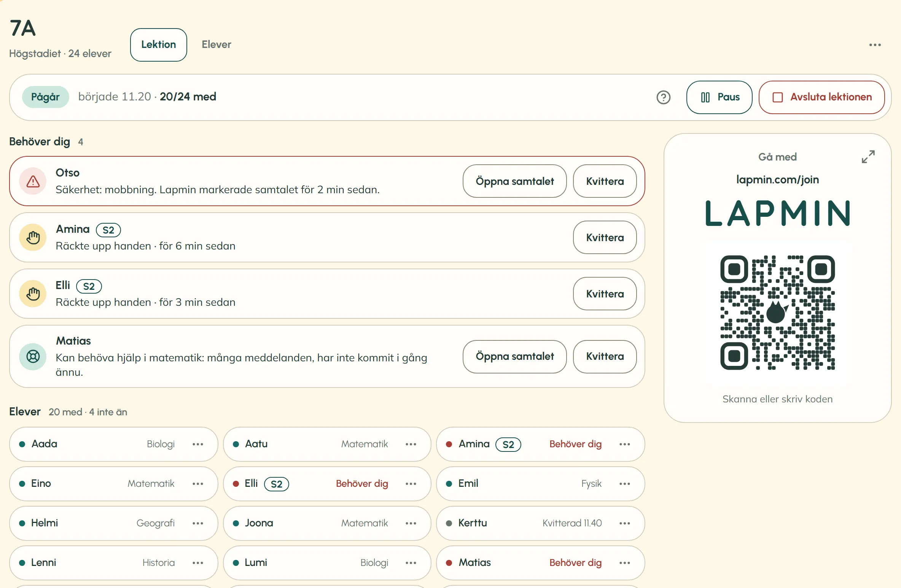
Task: Open three-dot menu on Matias's student card
Action: click(x=625, y=563)
